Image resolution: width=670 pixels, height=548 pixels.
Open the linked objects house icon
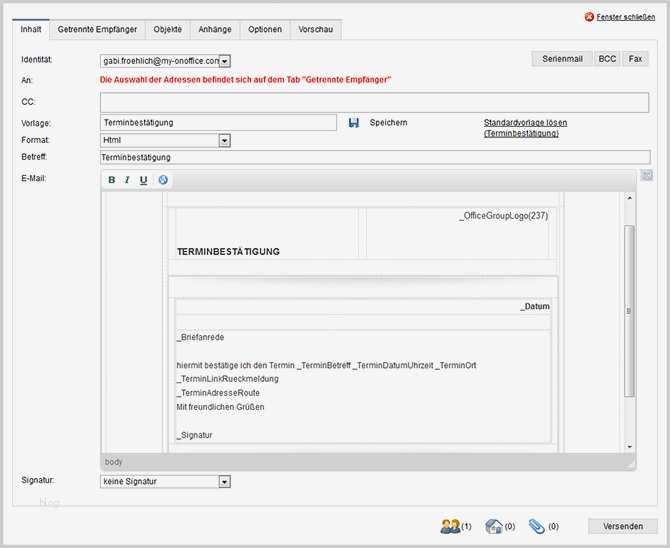point(494,526)
